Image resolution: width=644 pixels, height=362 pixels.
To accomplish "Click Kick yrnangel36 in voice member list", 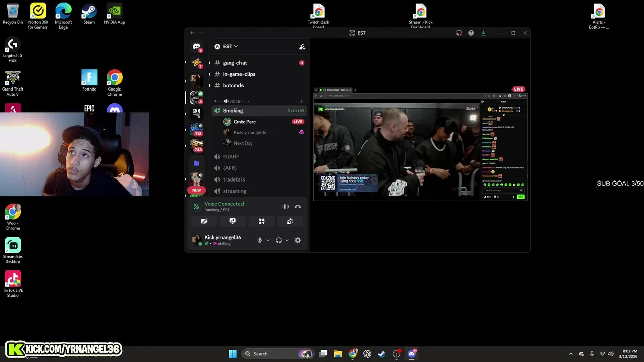I will click(x=250, y=133).
